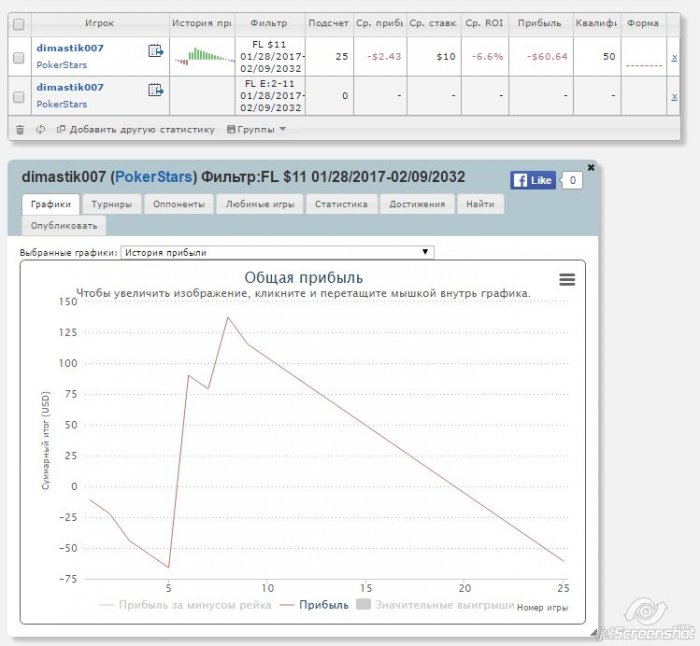
Task: Click the trash delete icon below the table
Action: tap(20, 130)
